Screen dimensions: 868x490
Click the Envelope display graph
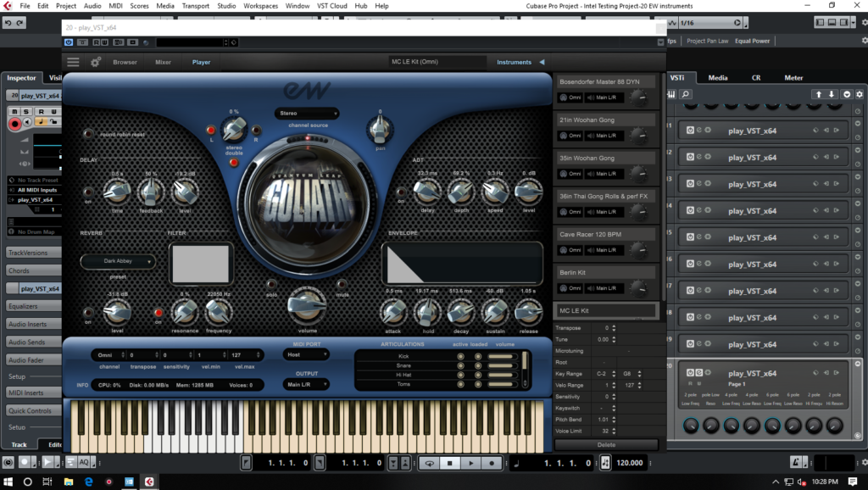pos(462,264)
